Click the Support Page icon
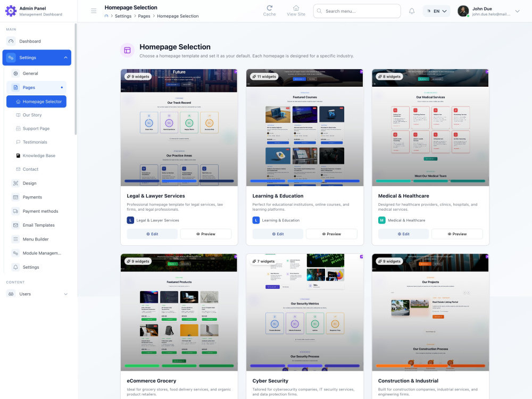 [x=18, y=129]
